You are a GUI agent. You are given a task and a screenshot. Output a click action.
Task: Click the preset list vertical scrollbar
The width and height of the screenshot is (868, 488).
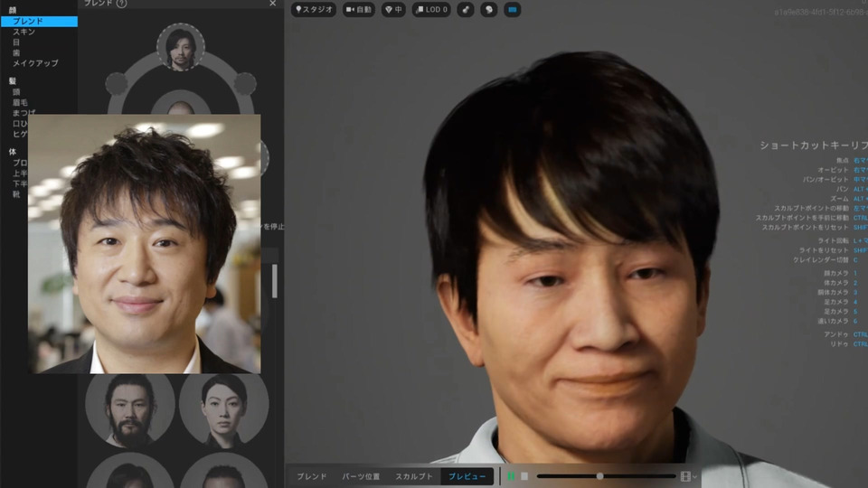pos(275,281)
